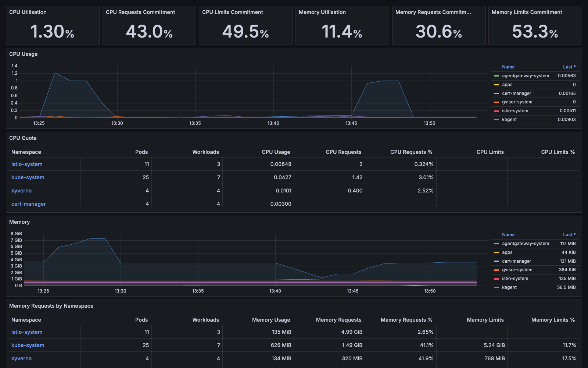Open the Memory graph panel title menu

tap(19, 222)
